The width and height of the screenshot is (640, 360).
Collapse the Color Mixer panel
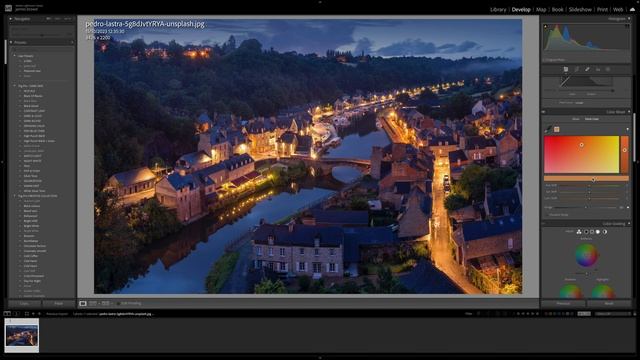[x=629, y=112]
